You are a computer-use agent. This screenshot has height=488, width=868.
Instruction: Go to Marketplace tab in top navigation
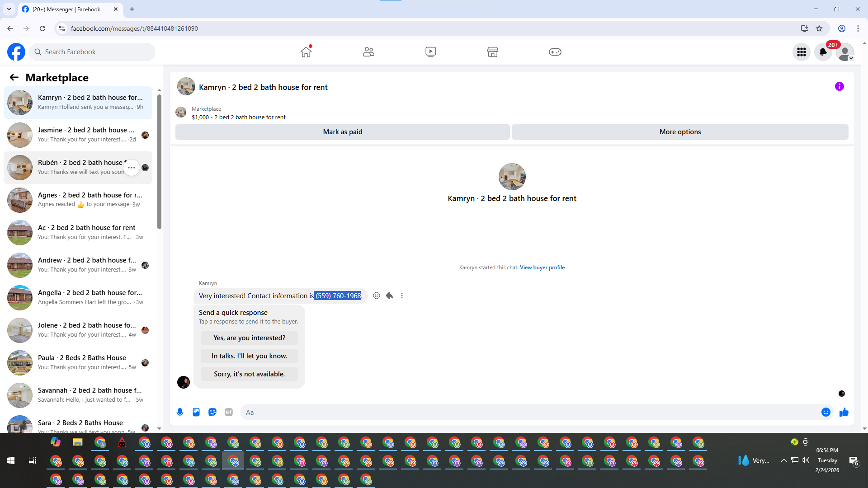pos(492,52)
